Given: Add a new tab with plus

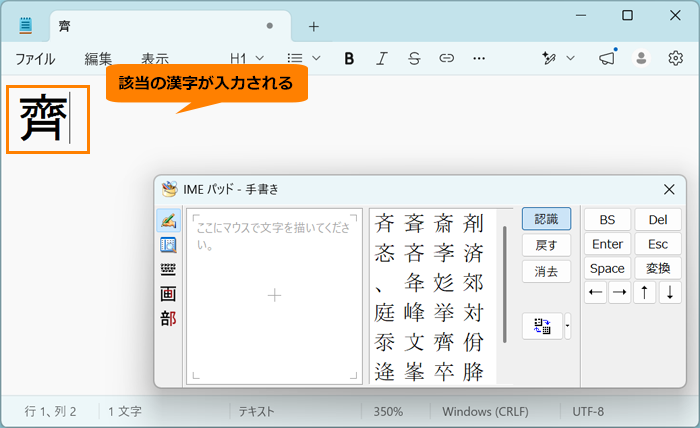Looking at the screenshot, I should [x=314, y=27].
